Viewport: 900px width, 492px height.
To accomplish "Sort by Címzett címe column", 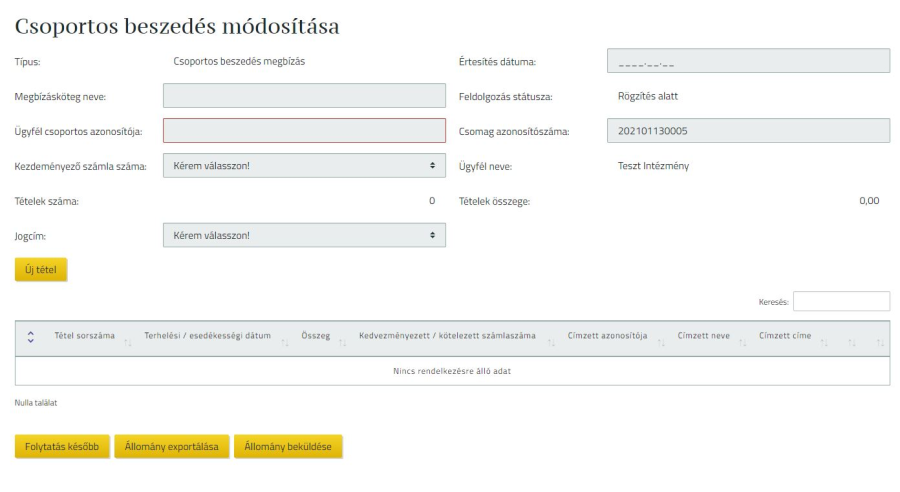I will 785,334.
